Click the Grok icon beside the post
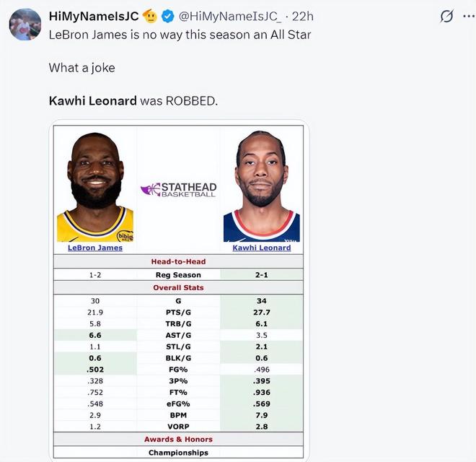This screenshot has height=462, width=476. coord(446,16)
